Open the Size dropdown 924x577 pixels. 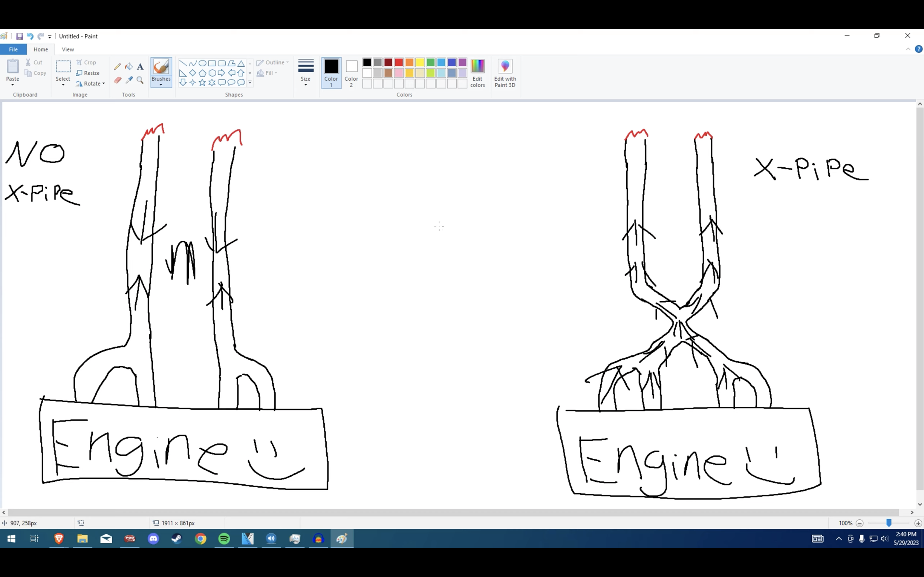[x=305, y=73]
